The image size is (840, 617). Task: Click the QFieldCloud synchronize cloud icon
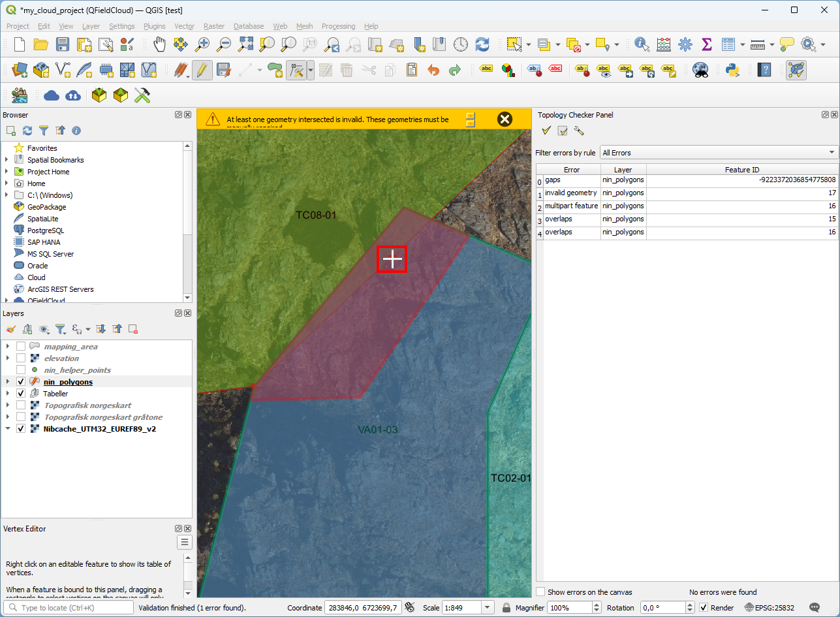pyautogui.click(x=73, y=96)
